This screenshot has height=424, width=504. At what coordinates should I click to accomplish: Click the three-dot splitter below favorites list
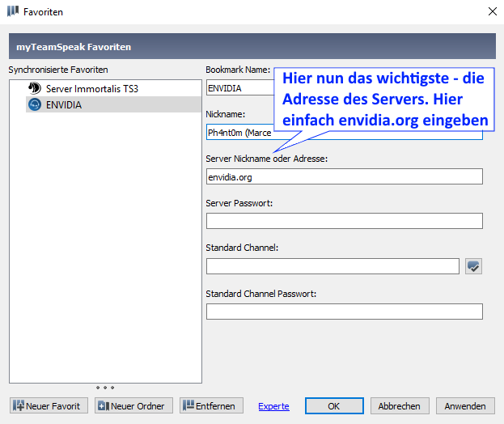point(105,388)
